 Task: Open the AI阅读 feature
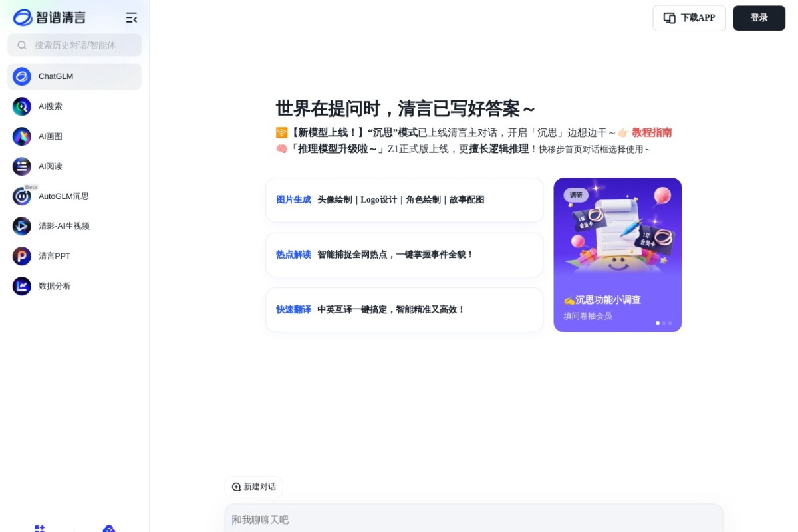(x=51, y=166)
